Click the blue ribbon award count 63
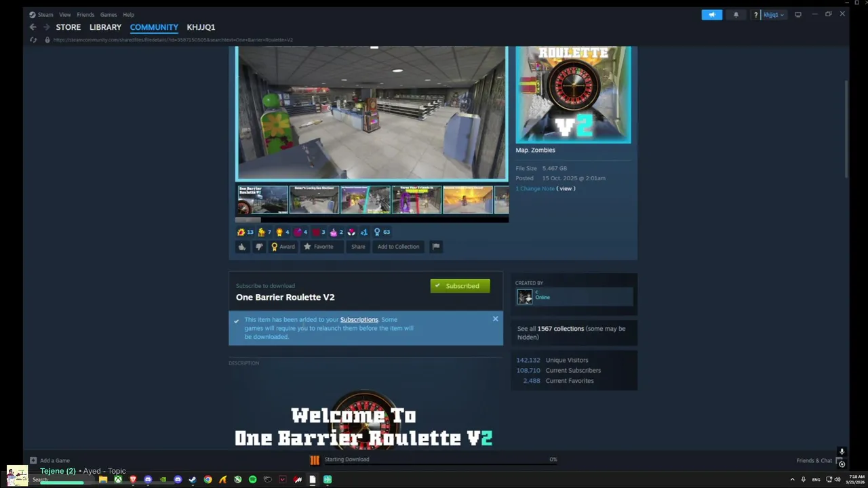Image resolution: width=868 pixels, height=488 pixels. tap(382, 232)
